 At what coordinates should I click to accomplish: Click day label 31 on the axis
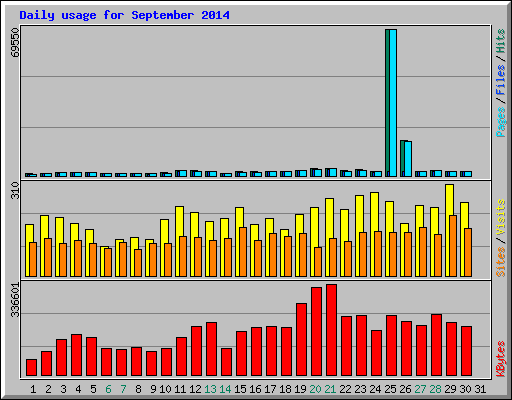pos(480,389)
